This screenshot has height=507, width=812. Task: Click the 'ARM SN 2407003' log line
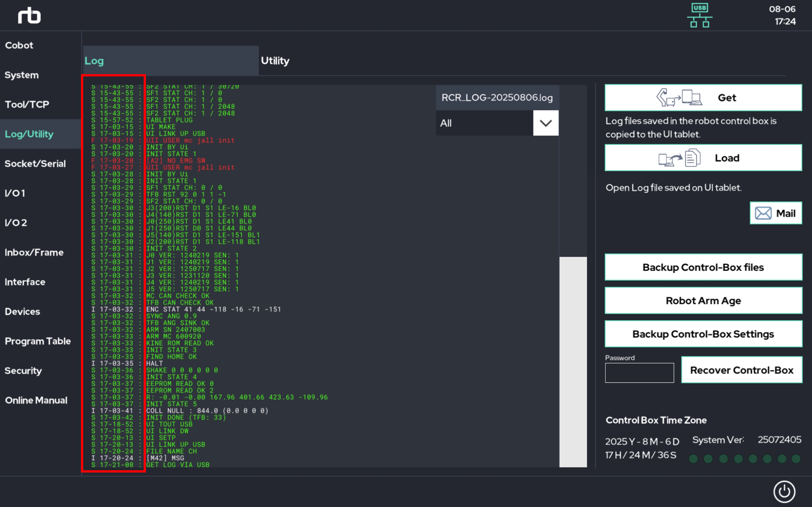tap(148, 330)
